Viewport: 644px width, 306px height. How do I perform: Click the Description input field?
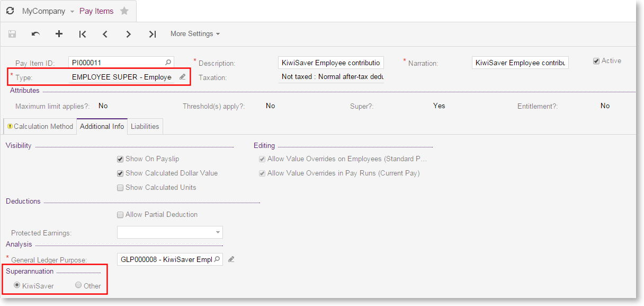pos(330,63)
